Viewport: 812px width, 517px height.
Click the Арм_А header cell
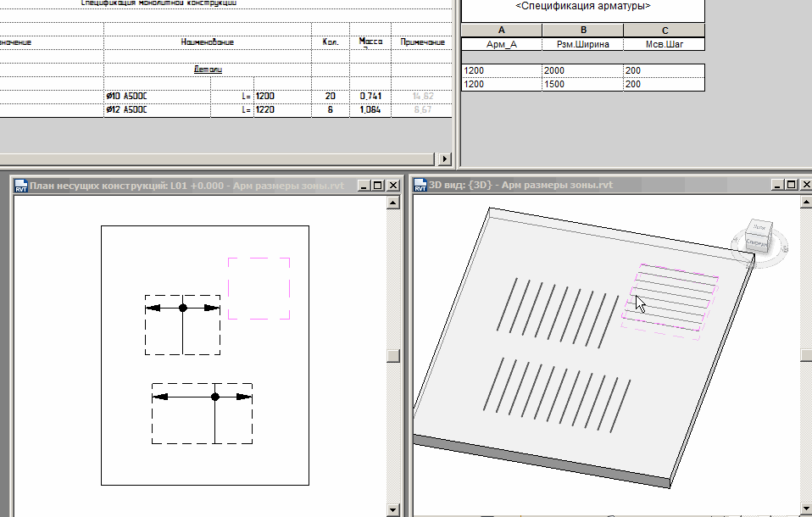[501, 44]
